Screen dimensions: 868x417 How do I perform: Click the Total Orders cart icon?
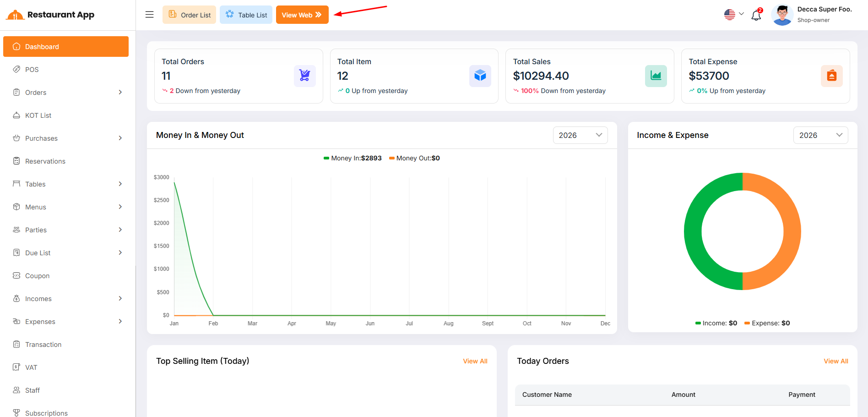[x=304, y=76]
